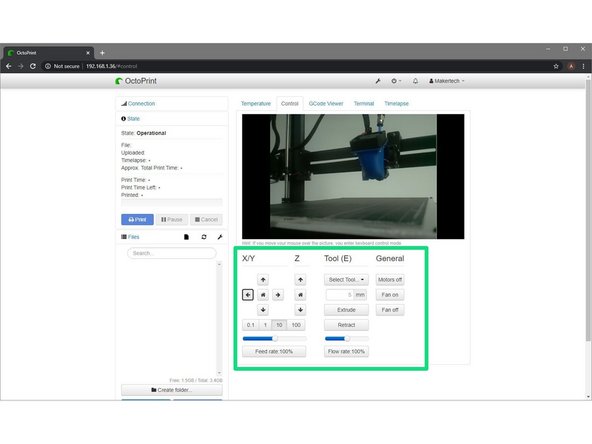
Task: Set jog distance to 0.1
Action: coord(250,325)
